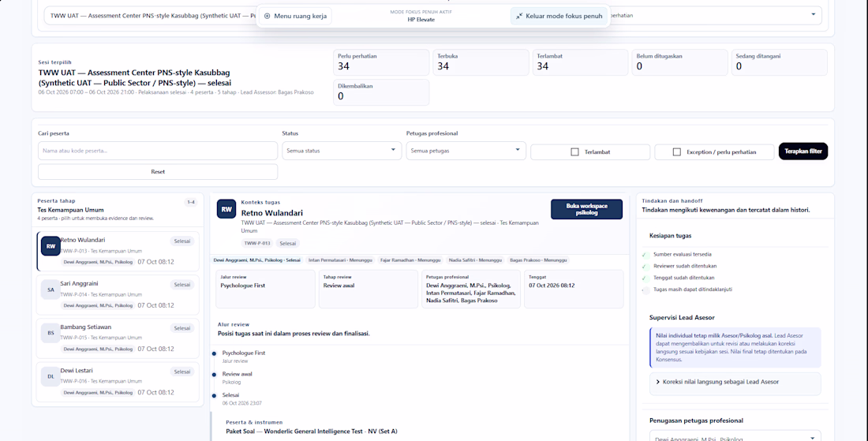The height and width of the screenshot is (441, 868).
Task: Open Dewi Lestari participant card
Action: click(x=118, y=382)
